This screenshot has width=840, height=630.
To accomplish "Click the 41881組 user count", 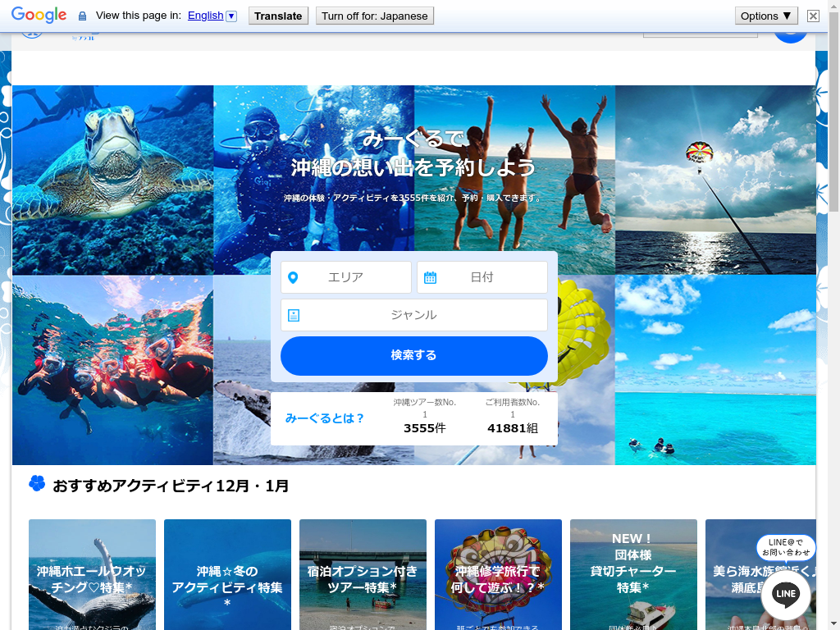I will pyautogui.click(x=513, y=428).
